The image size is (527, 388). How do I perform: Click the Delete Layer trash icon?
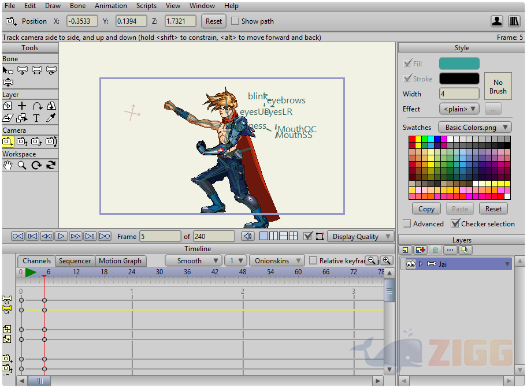click(435, 250)
